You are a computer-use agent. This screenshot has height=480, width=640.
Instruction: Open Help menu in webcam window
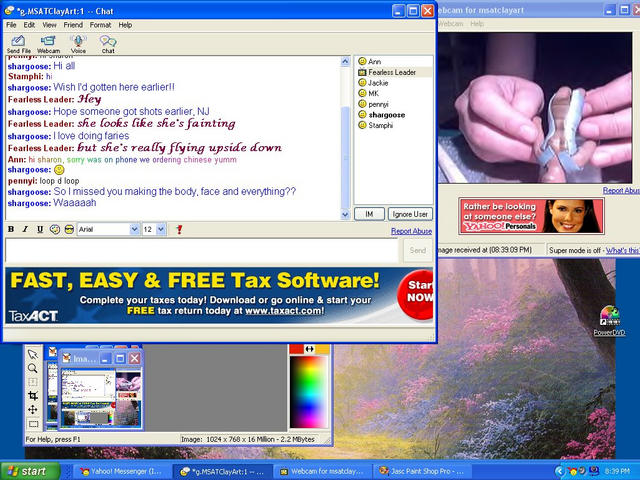click(477, 24)
